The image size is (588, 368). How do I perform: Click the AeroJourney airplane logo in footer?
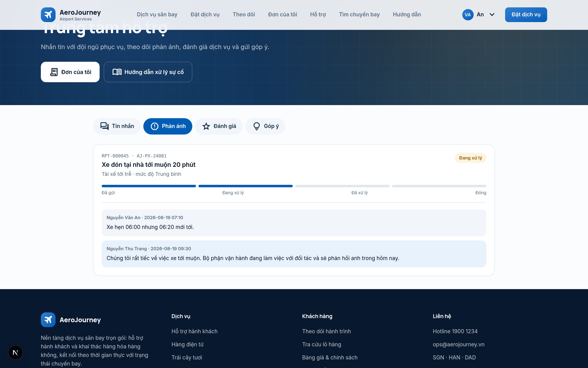click(48, 320)
